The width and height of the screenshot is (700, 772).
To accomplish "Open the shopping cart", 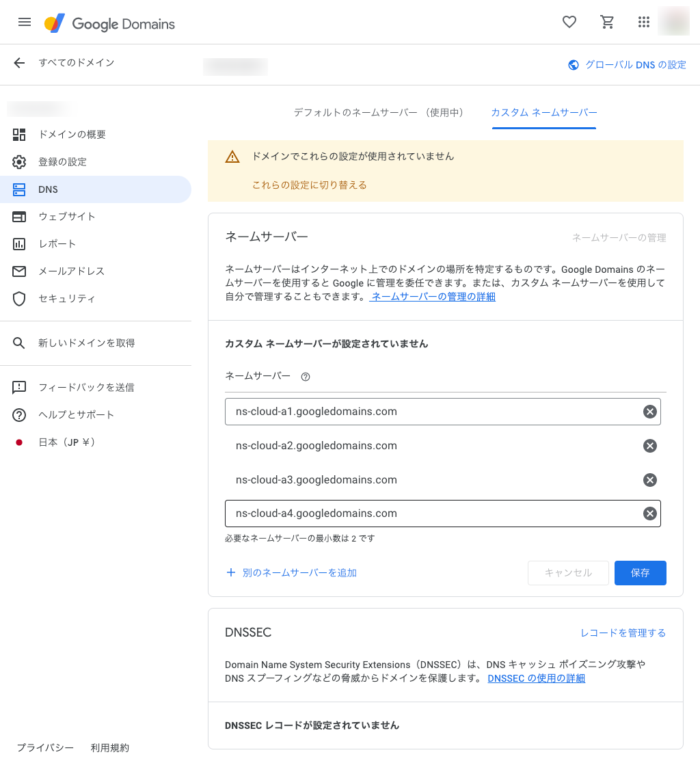I will 607,22.
